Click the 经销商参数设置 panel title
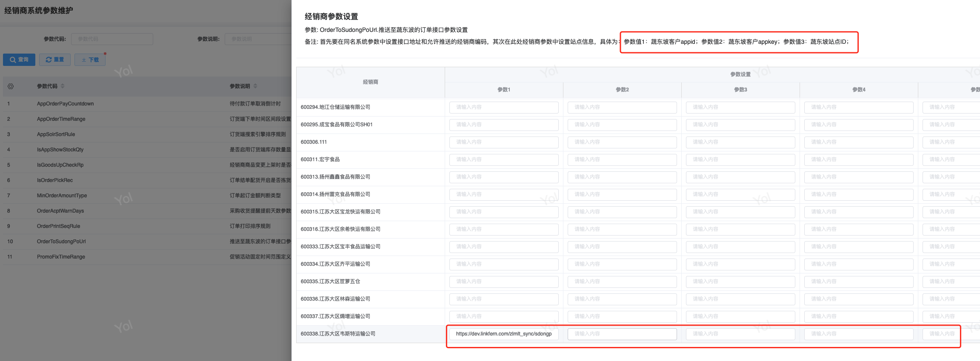 (331, 17)
